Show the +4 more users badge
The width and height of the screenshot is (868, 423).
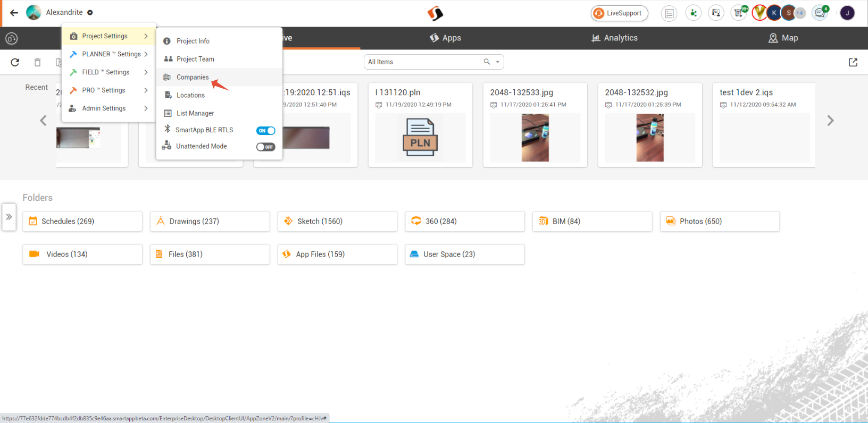(800, 13)
